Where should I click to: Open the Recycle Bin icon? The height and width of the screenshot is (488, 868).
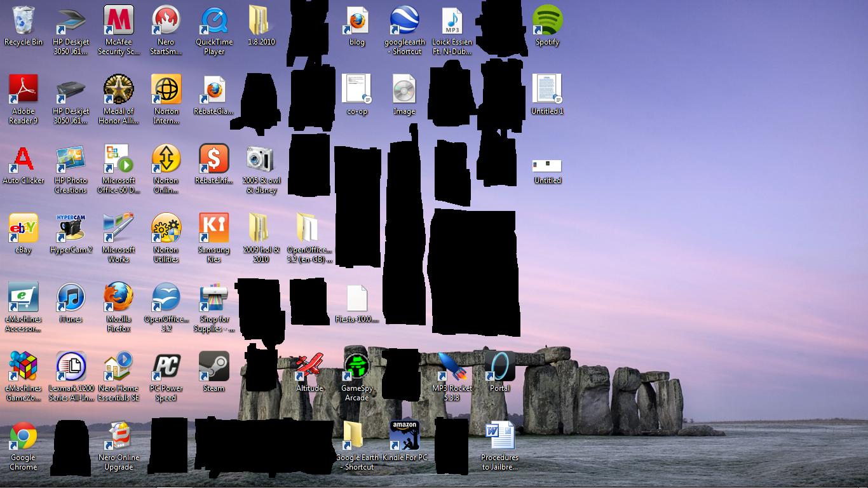click(x=24, y=20)
